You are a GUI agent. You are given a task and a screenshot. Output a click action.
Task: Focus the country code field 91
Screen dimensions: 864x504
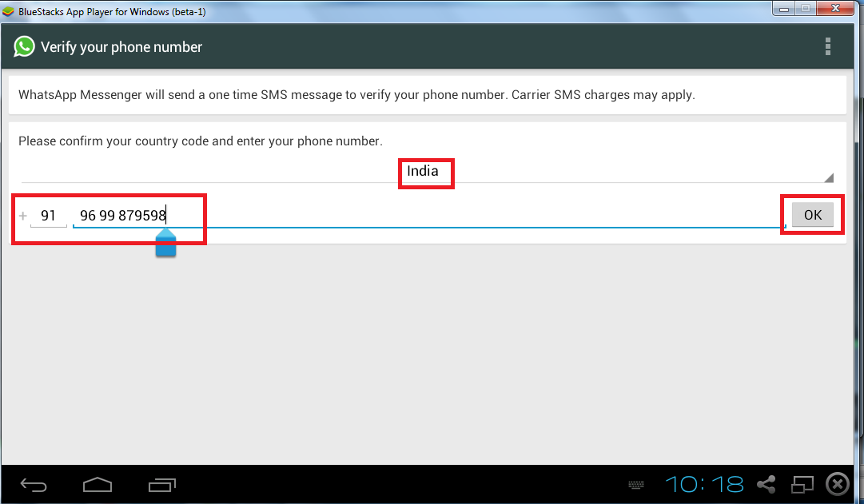click(x=49, y=216)
